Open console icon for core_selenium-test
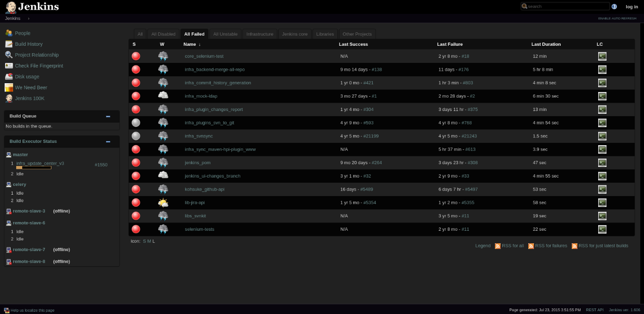This screenshot has width=644, height=314. click(602, 56)
